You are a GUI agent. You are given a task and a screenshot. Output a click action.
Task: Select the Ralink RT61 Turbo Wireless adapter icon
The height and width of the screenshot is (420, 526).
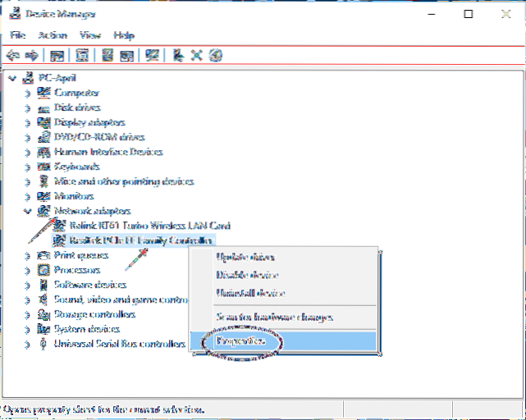click(57, 225)
